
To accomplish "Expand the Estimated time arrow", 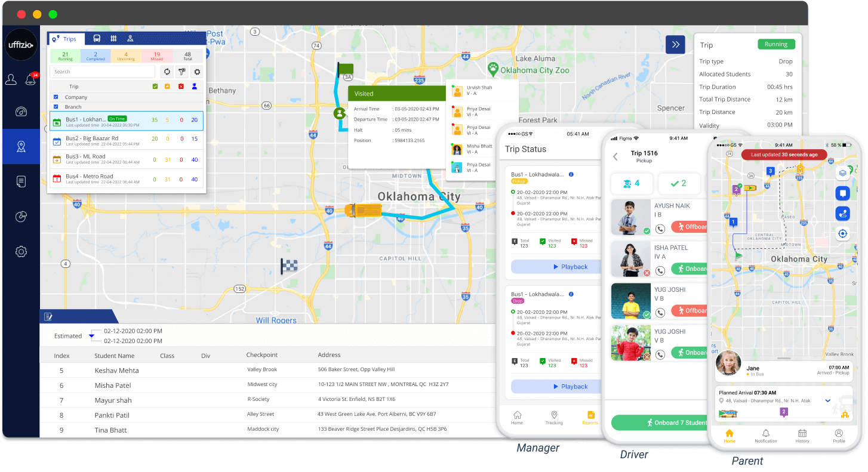I will [91, 336].
